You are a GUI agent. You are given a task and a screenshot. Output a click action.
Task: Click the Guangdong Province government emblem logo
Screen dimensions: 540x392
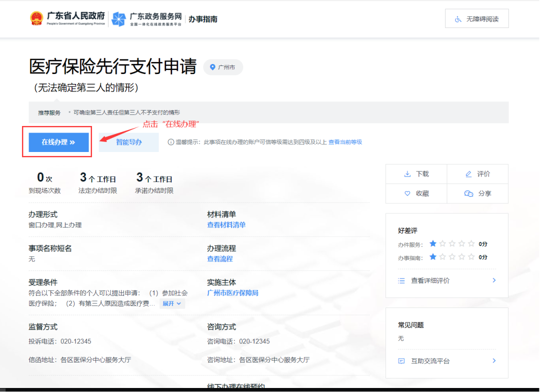tap(36, 18)
